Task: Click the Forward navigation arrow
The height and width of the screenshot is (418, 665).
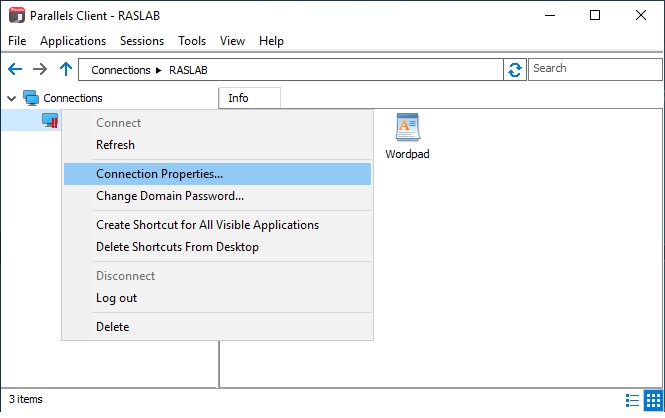Action: coord(40,69)
